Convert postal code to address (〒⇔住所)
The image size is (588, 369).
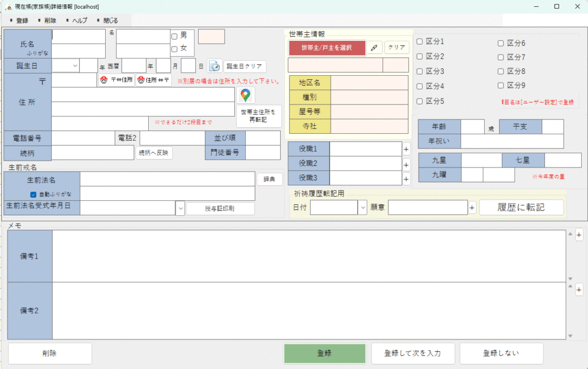coord(116,80)
